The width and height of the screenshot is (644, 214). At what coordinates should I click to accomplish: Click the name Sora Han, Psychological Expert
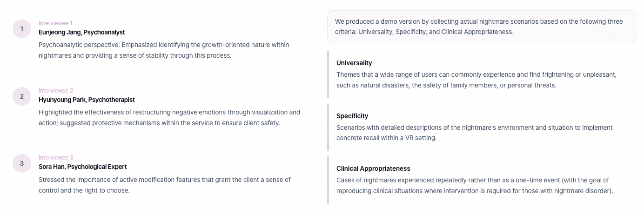point(83,167)
